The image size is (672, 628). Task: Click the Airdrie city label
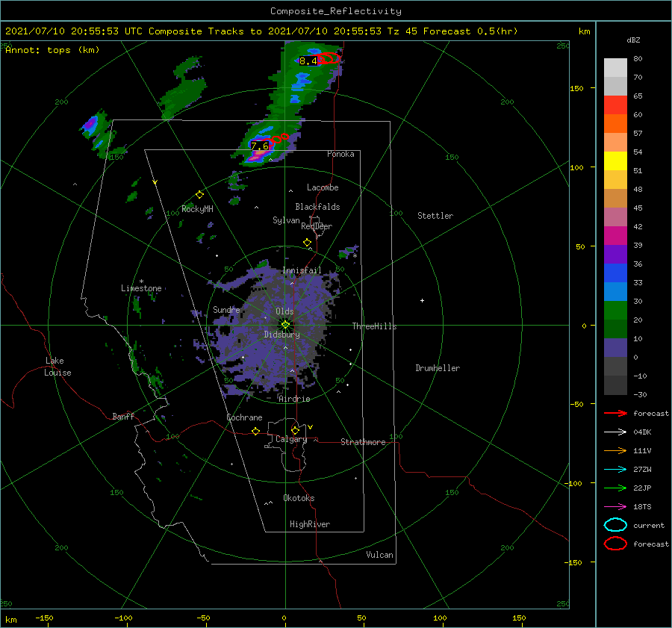point(294,399)
